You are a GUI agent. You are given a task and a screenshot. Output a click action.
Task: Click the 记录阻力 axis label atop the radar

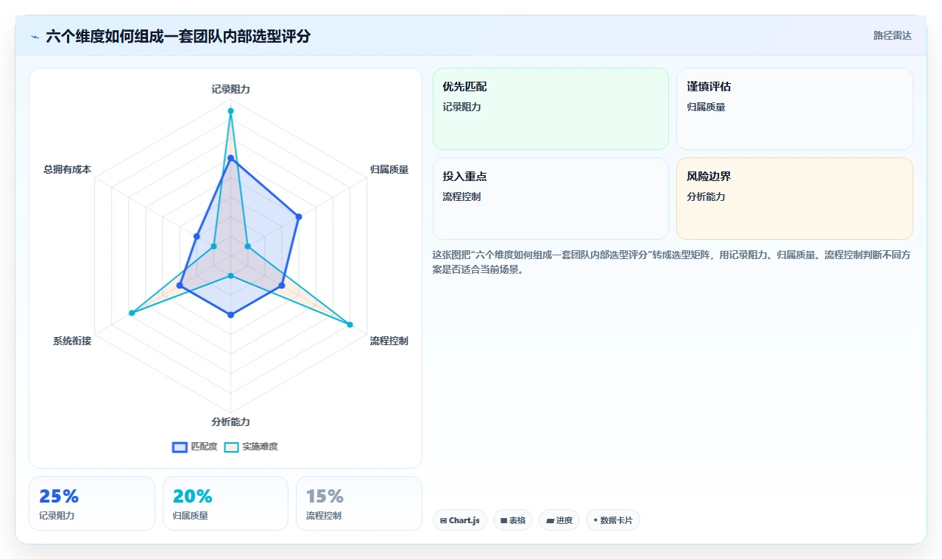[230, 89]
